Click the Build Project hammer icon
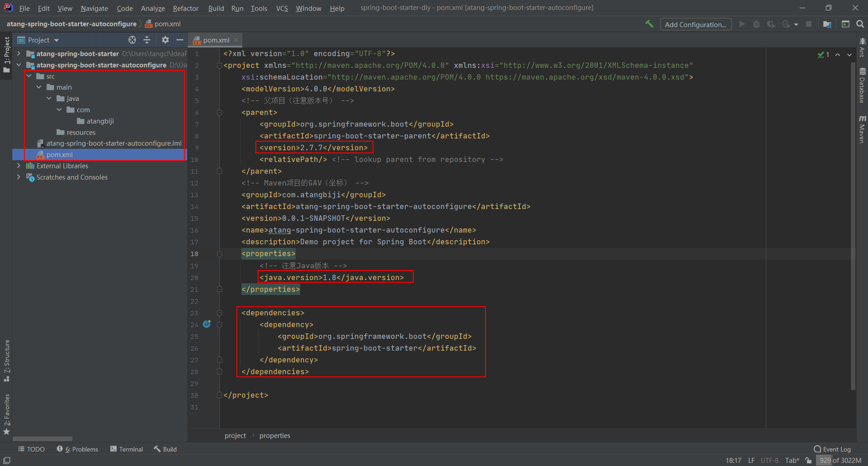The width and height of the screenshot is (868, 466). coord(649,24)
